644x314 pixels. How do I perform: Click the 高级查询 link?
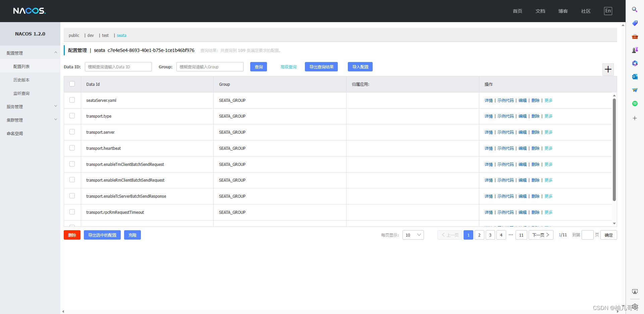[x=288, y=67]
